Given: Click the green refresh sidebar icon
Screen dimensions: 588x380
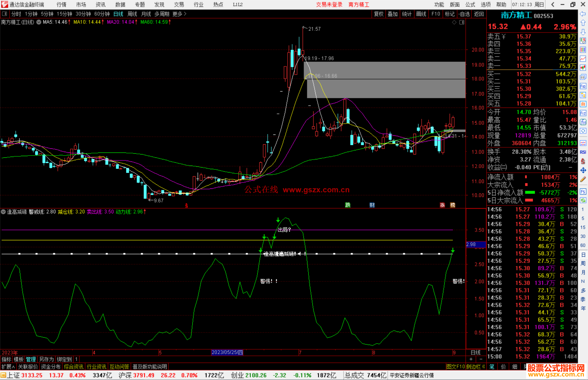Looking at the screenshot, I should point(583,200).
